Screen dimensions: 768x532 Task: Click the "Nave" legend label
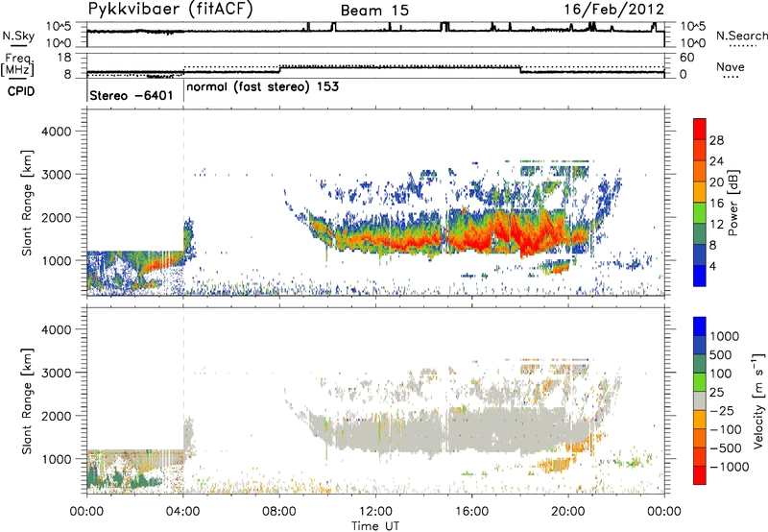(731, 66)
